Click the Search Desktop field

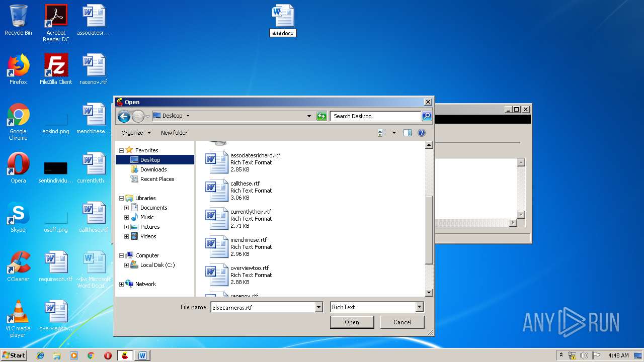coord(375,116)
